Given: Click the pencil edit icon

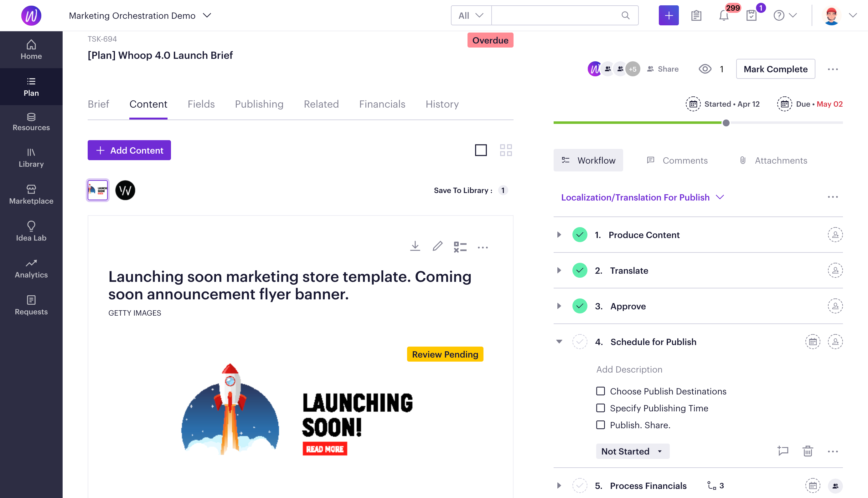Looking at the screenshot, I should pos(437,246).
